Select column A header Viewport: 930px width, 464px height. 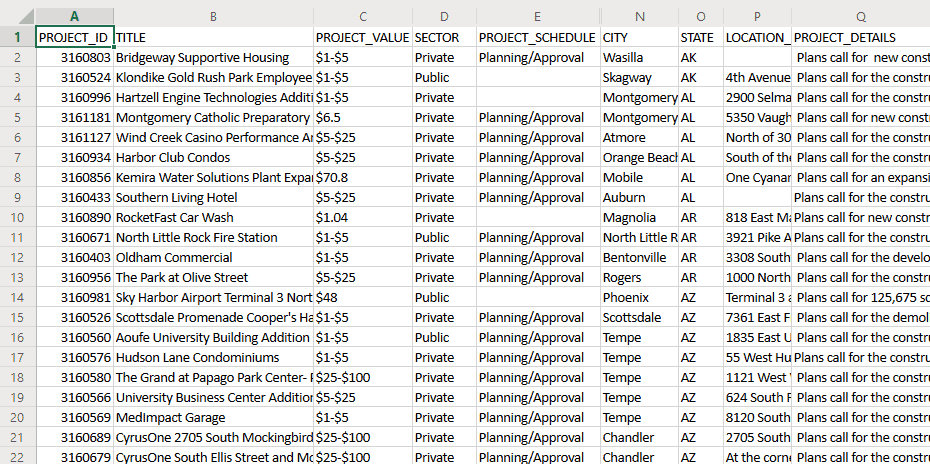tap(75, 17)
